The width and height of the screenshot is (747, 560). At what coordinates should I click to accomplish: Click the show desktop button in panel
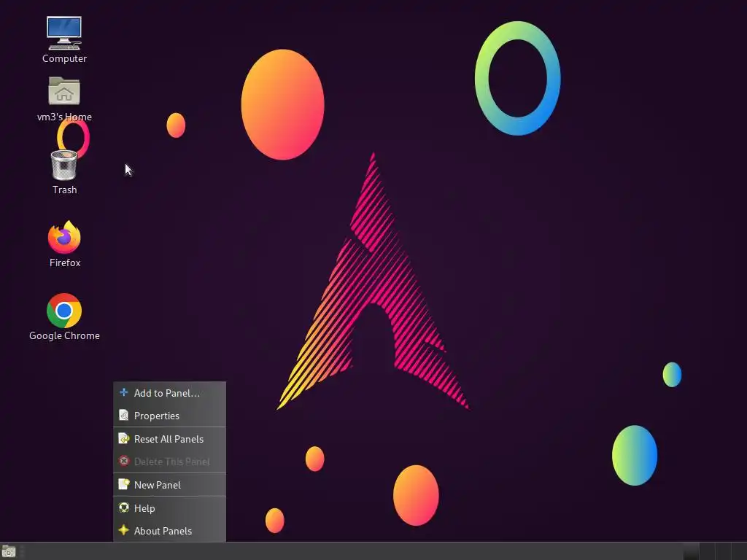9,552
